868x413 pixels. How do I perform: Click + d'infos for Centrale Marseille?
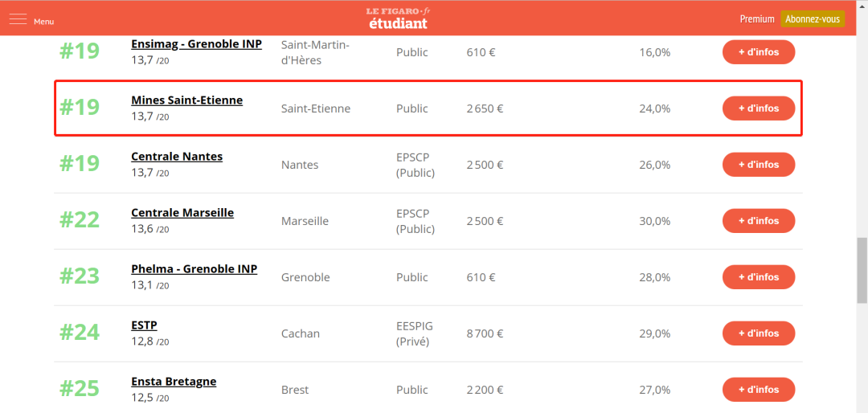point(759,221)
